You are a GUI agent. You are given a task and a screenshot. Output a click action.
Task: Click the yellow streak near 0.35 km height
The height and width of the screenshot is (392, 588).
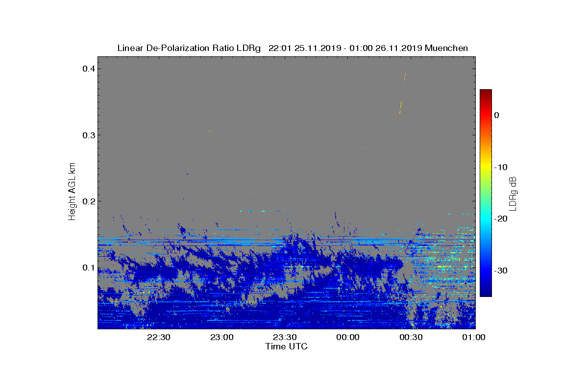coord(401,107)
